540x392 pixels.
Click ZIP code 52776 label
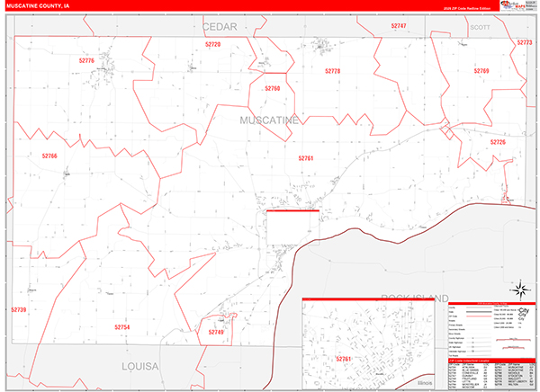pos(86,60)
